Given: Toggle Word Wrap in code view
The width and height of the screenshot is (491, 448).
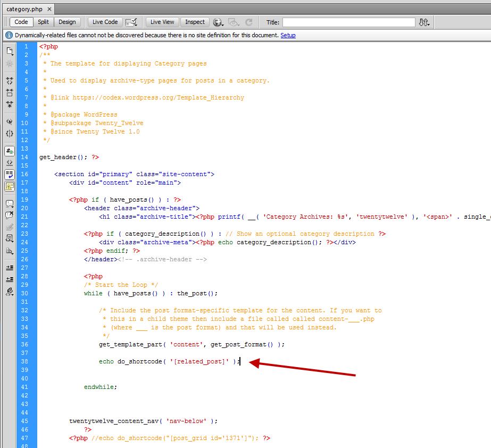Looking at the screenshot, I should (10, 175).
